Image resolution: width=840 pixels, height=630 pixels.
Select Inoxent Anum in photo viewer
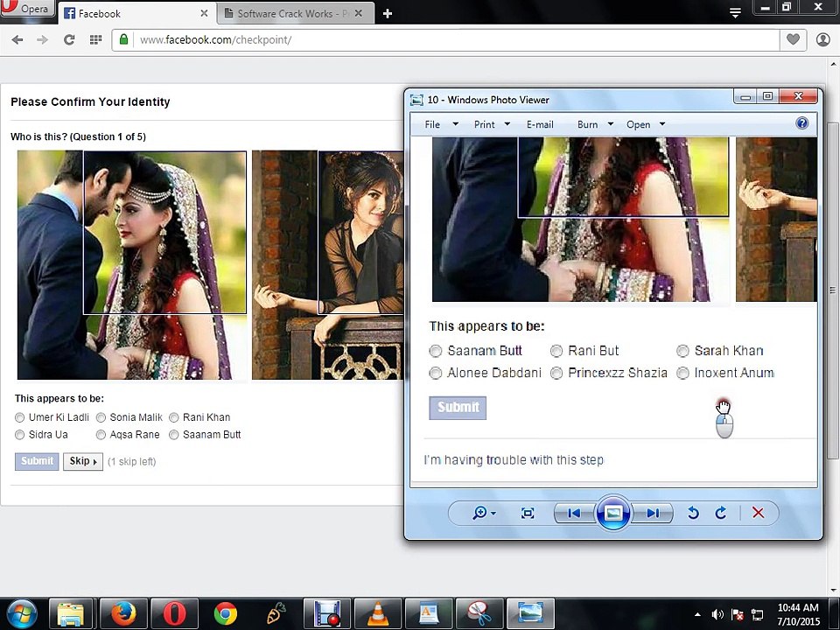(682, 373)
